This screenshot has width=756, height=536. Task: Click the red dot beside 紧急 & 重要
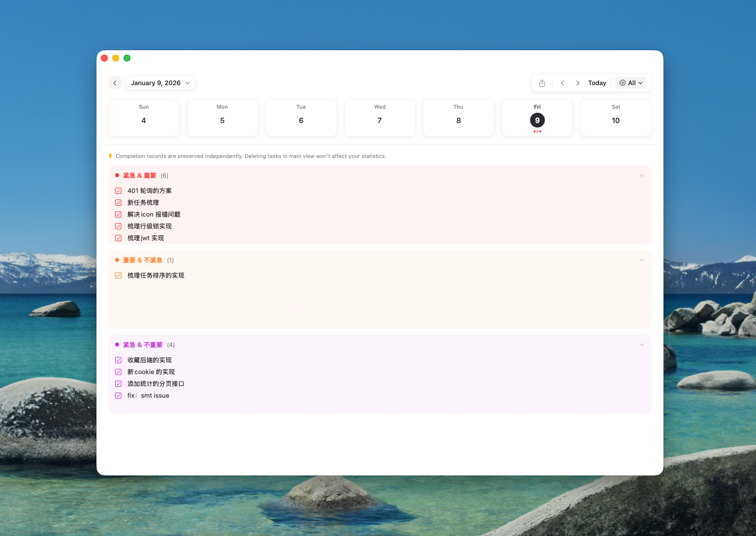click(x=117, y=175)
